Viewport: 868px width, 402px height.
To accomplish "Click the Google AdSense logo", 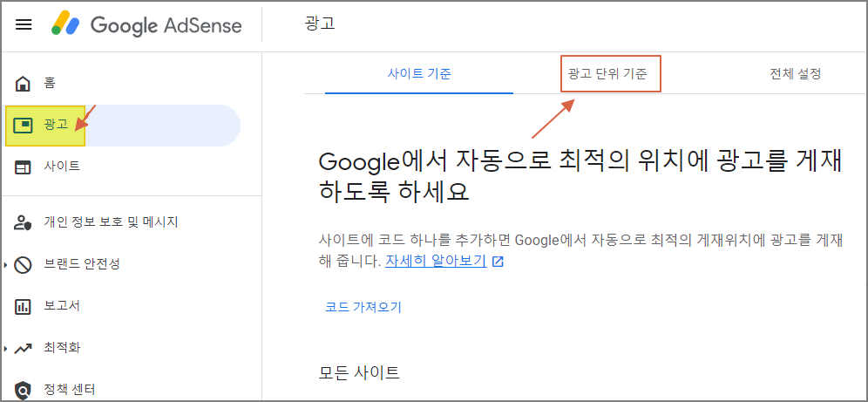I will coord(146,25).
